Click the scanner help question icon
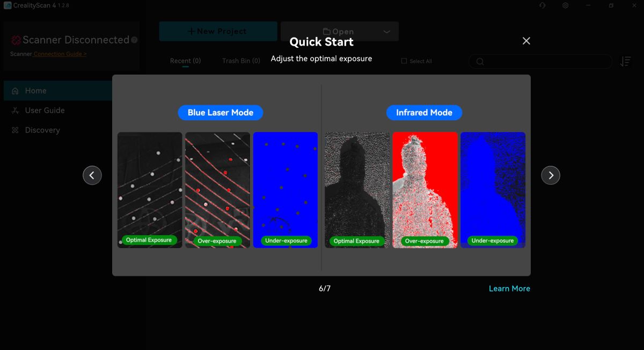644x350 pixels. pyautogui.click(x=134, y=40)
